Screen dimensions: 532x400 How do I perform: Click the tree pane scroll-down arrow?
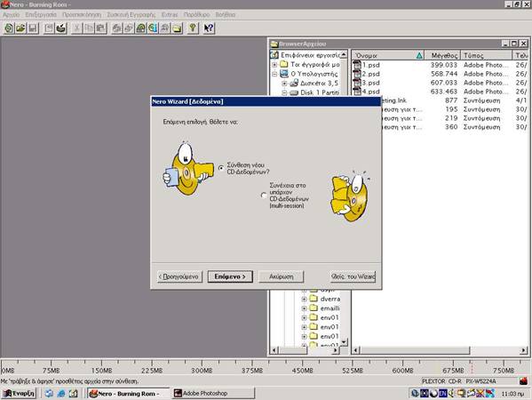coord(344,342)
